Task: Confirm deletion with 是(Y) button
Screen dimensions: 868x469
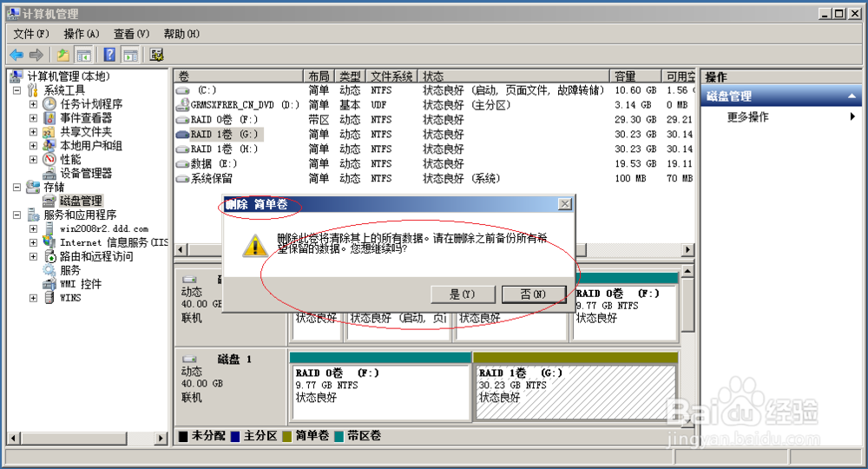Action: 463,294
